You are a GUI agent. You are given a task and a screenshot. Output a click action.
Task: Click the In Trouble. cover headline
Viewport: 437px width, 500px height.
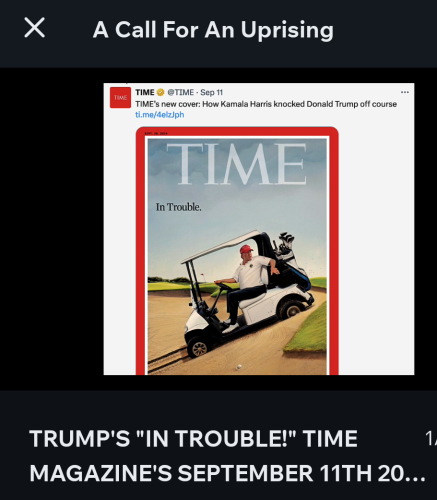click(179, 207)
